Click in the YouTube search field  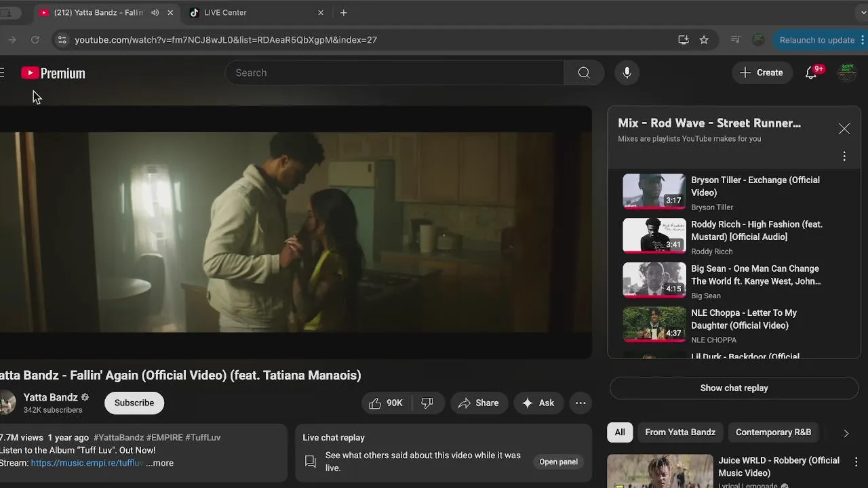pyautogui.click(x=395, y=73)
